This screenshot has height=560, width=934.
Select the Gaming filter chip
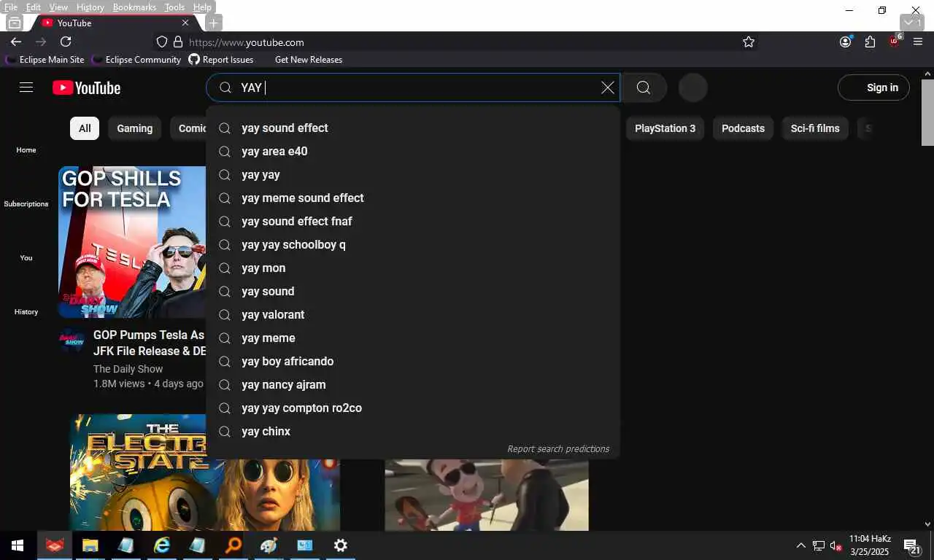[135, 128]
